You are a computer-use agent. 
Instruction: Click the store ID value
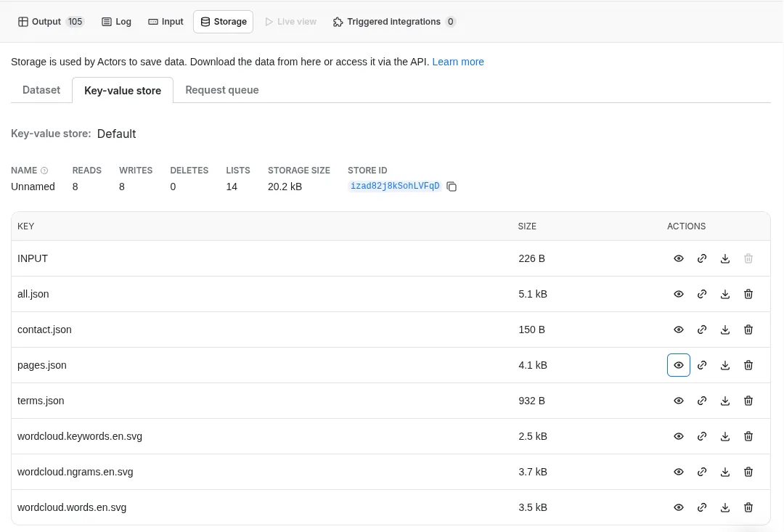[395, 187]
